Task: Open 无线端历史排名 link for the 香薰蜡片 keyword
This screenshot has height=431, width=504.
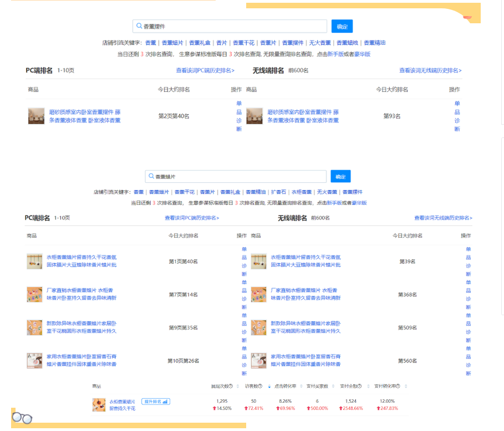Action: click(443, 218)
